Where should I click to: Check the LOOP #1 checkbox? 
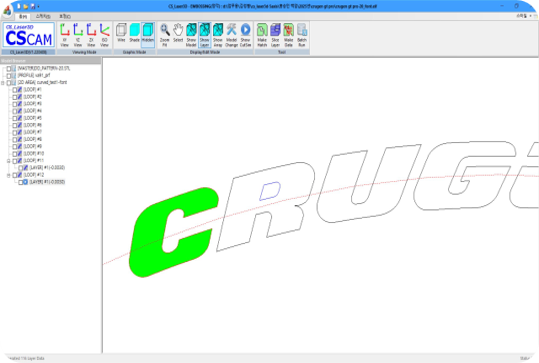pyautogui.click(x=15, y=90)
